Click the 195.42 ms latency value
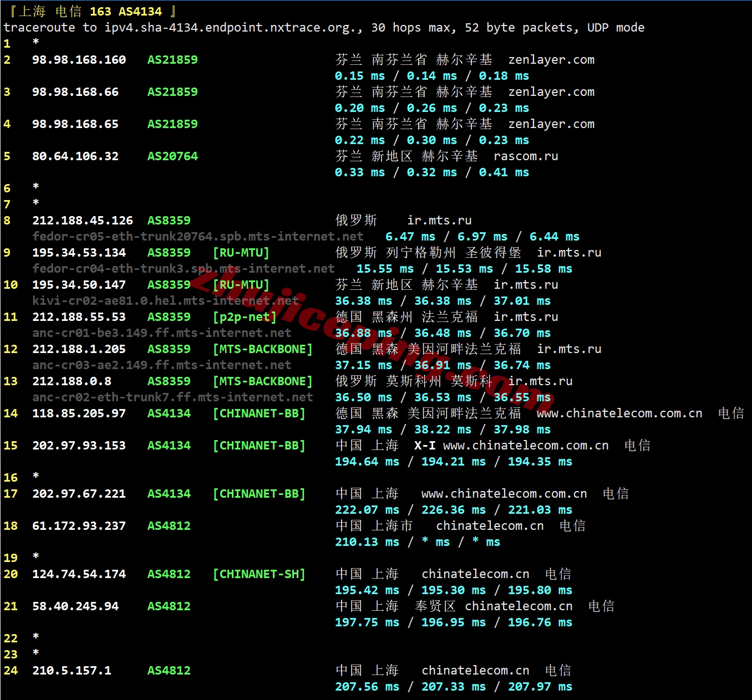 coord(367,590)
